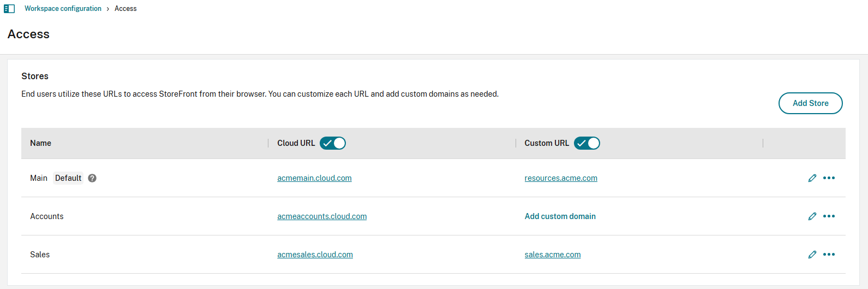Click the Add Store button
Screen dimensions: 868x289
tap(811, 103)
